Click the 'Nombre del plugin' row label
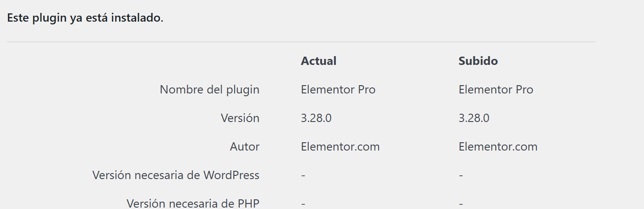This screenshot has width=644, height=209. [x=210, y=90]
